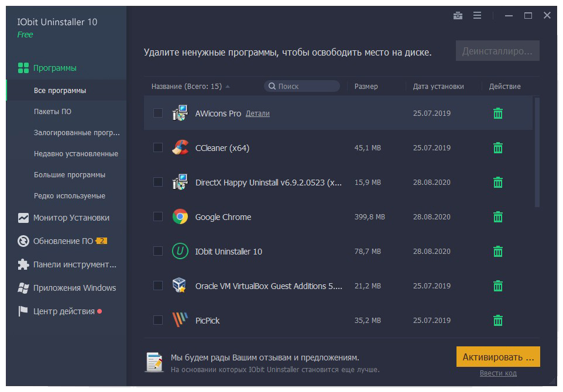Tick Oracle VM VirtualBox Guest Additions checkbox
563x392 pixels.
tap(158, 286)
